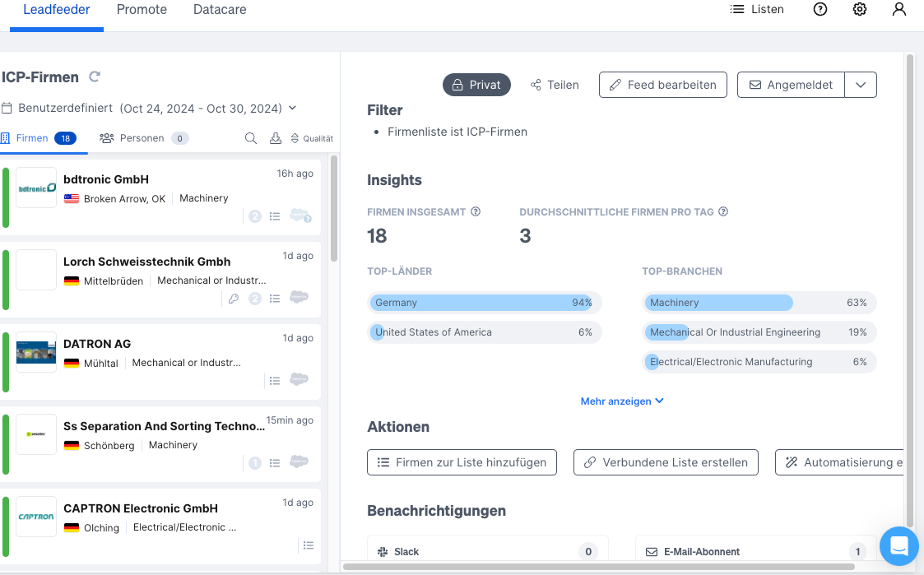Refresh the ICP-Firmen feed
The height and width of the screenshot is (575, 924).
[x=95, y=77]
